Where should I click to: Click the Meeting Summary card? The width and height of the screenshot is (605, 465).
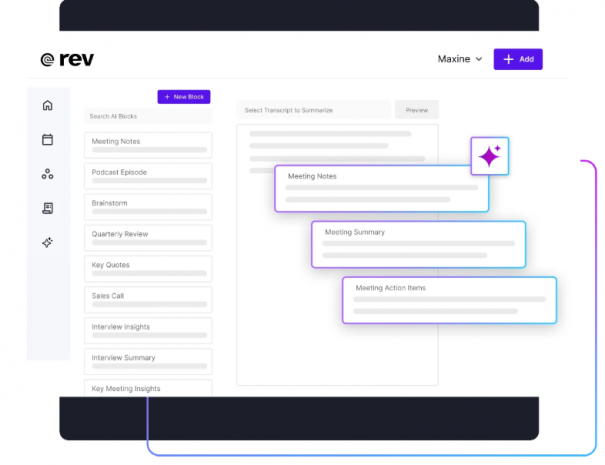[x=419, y=244]
